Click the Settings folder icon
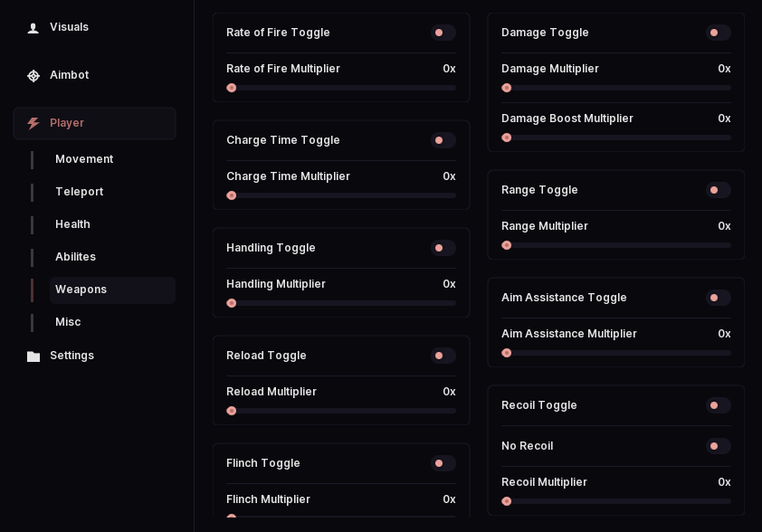The width and height of the screenshot is (762, 532). (33, 356)
